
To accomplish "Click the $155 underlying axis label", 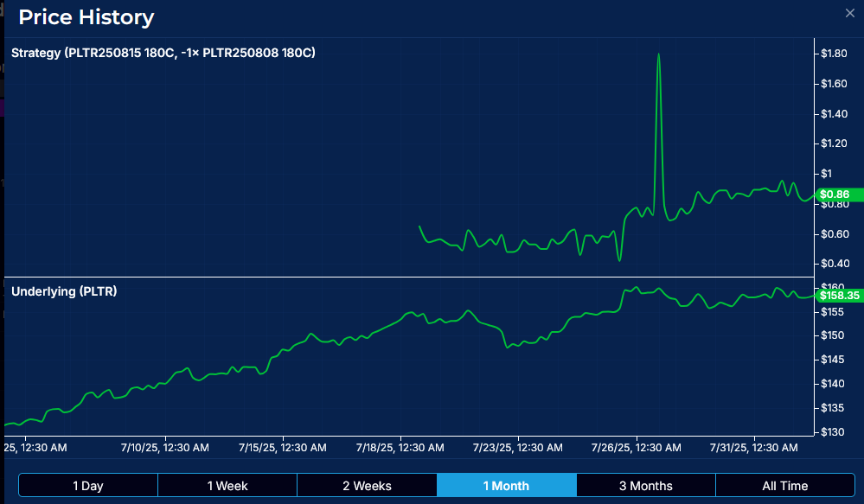I will [x=832, y=312].
